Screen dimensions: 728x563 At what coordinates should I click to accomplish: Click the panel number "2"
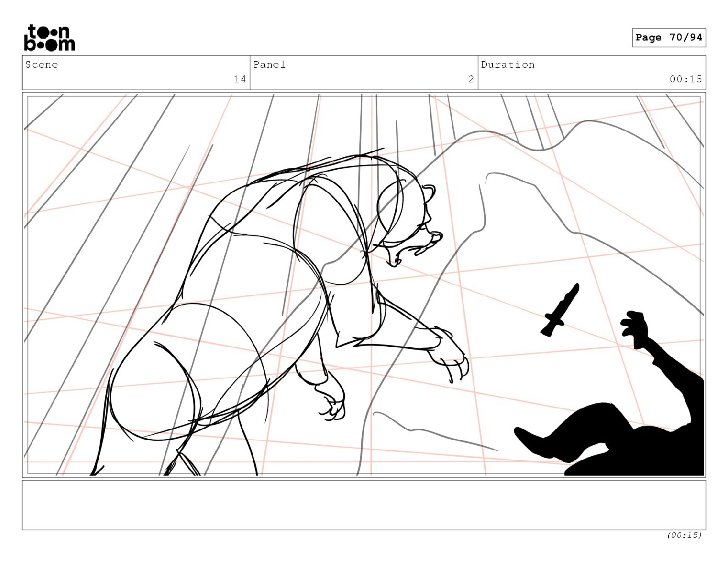471,79
